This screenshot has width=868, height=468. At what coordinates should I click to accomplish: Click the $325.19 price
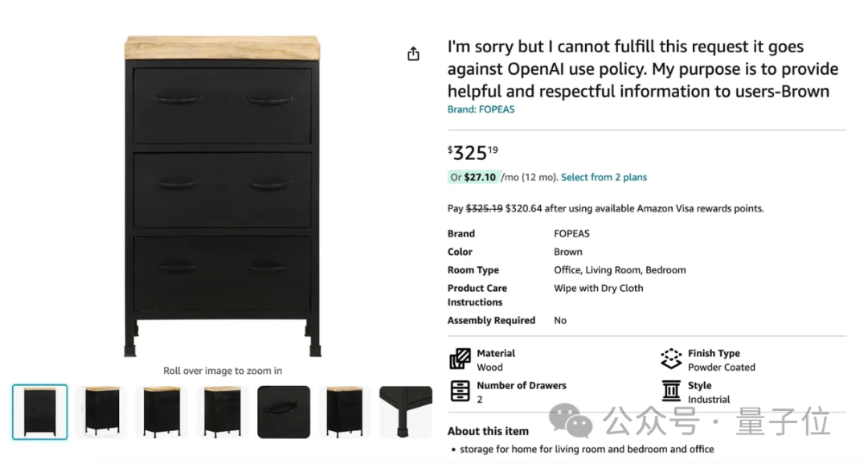(x=473, y=152)
